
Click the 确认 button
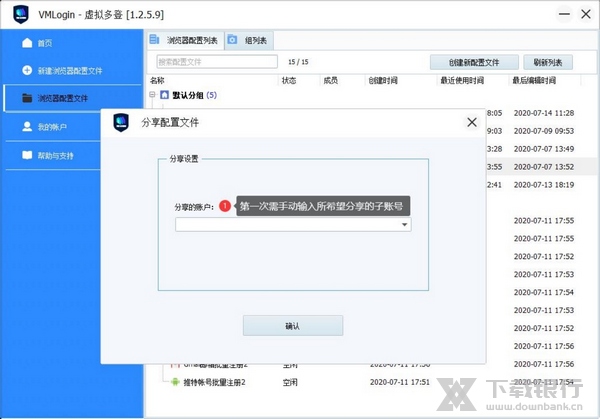pyautogui.click(x=293, y=326)
